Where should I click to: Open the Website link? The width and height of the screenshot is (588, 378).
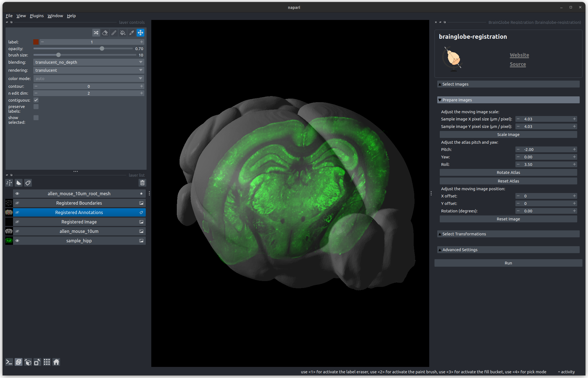point(519,55)
